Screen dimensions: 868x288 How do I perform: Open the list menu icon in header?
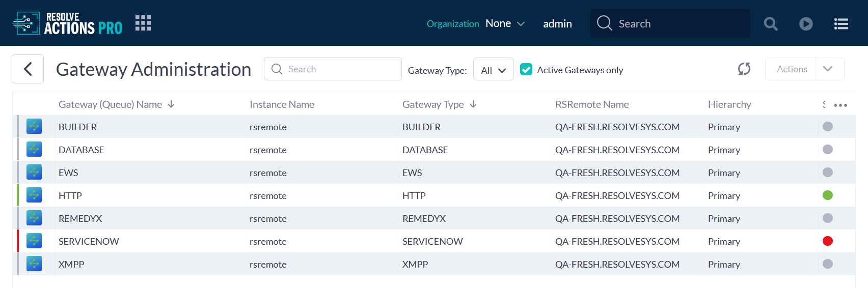tap(840, 23)
